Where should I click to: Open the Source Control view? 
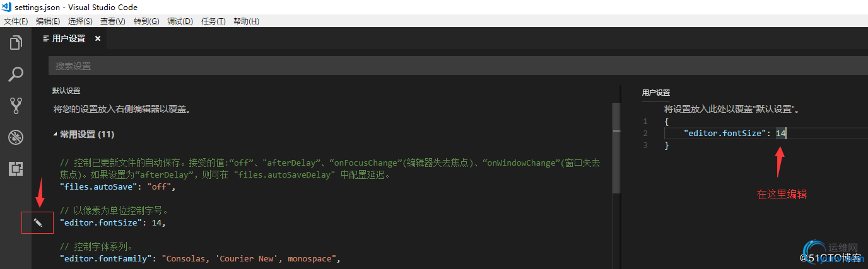pos(16,106)
